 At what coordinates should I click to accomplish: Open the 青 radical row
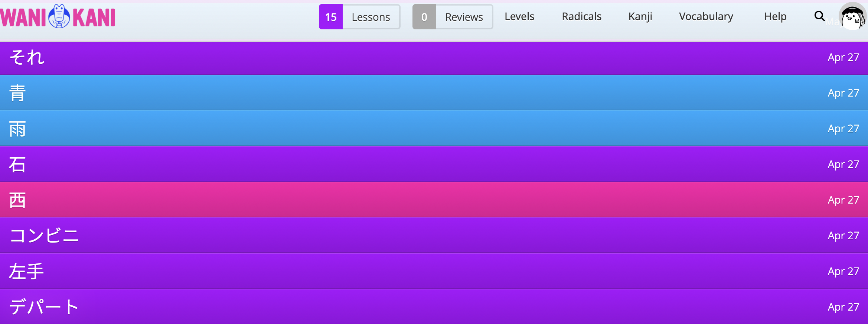(434, 93)
